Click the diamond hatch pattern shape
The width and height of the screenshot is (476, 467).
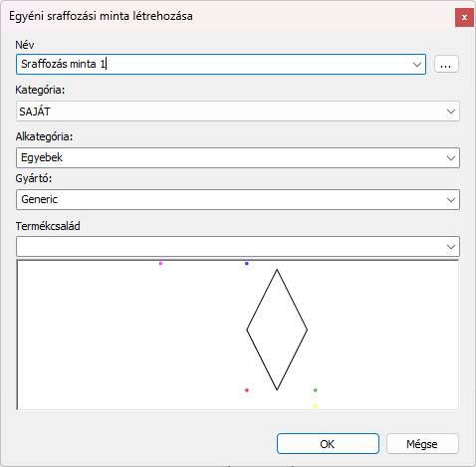click(277, 330)
